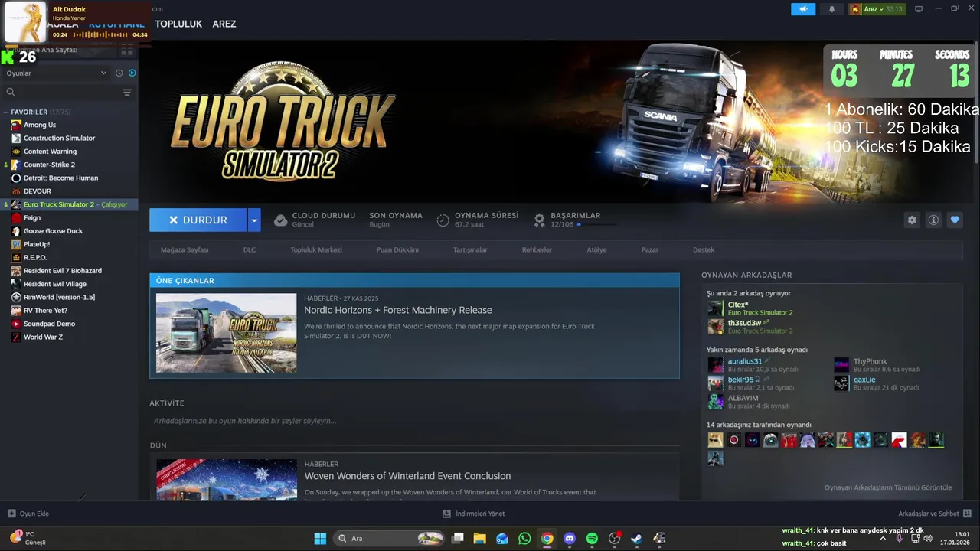The image size is (980, 551).
Task: Open friend qaxLie entry
Action: pos(864,380)
